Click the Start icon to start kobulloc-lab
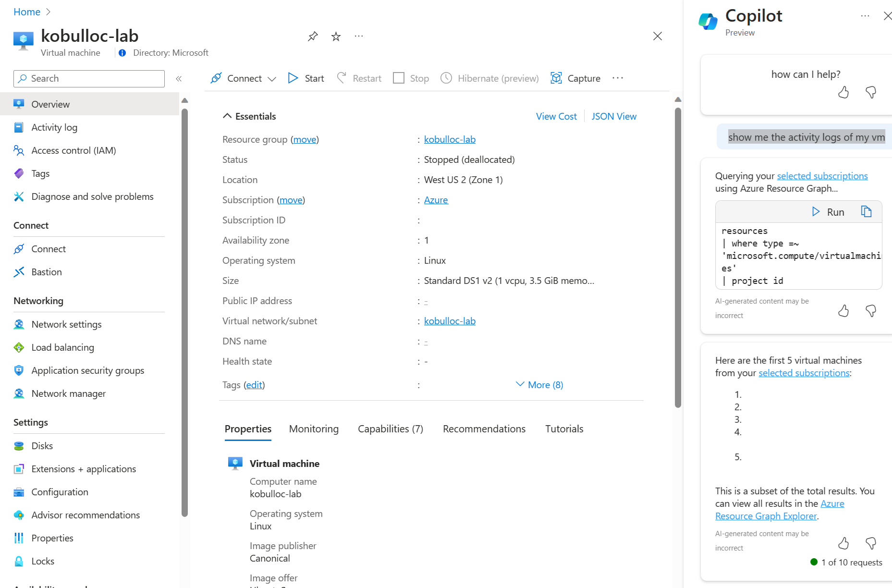 [293, 78]
